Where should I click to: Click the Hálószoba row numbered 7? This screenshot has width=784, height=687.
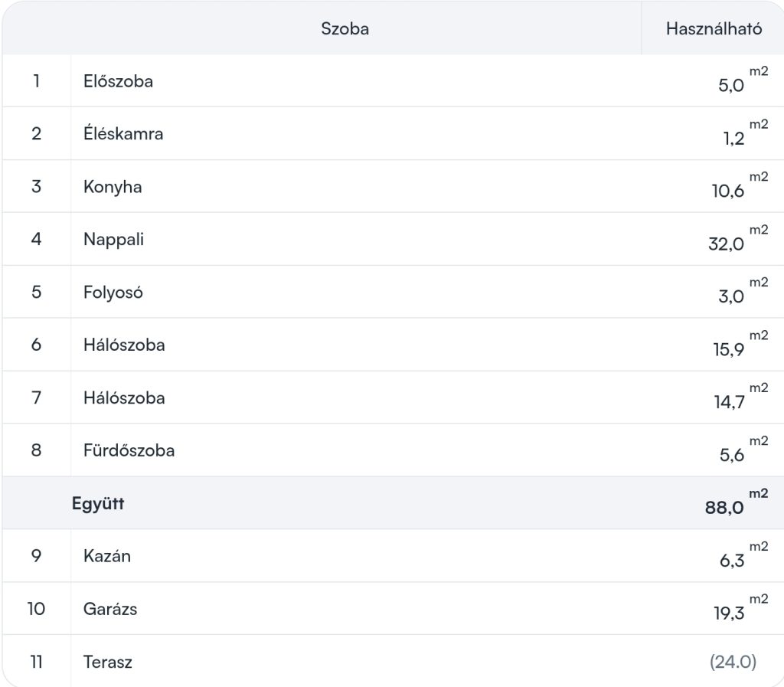click(x=393, y=397)
